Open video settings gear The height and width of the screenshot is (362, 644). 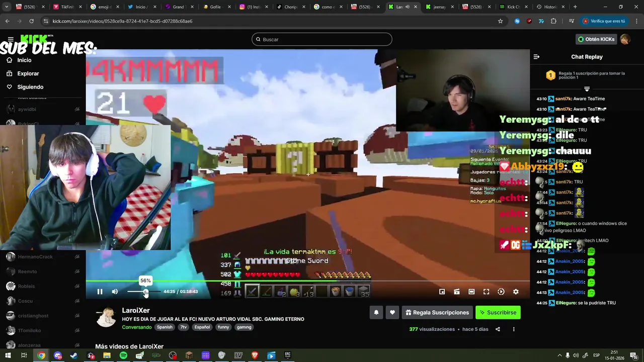pos(516,292)
